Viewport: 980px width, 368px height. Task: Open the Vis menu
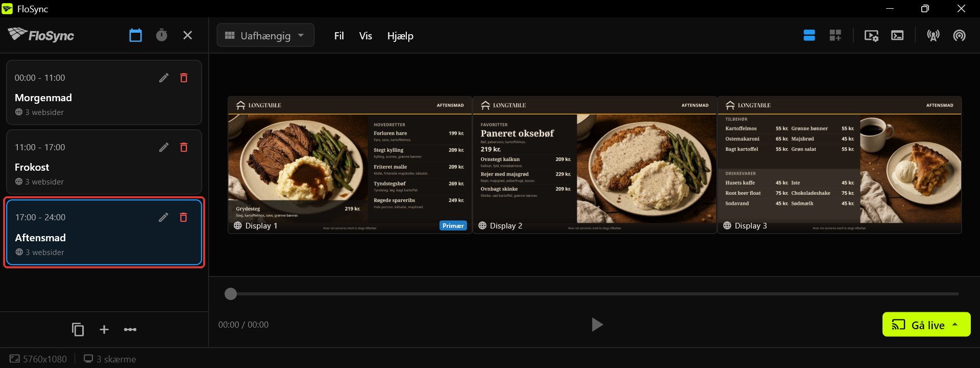point(365,36)
